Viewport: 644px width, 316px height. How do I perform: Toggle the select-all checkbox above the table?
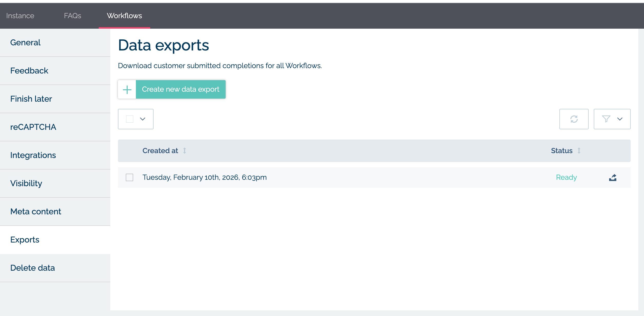click(129, 119)
